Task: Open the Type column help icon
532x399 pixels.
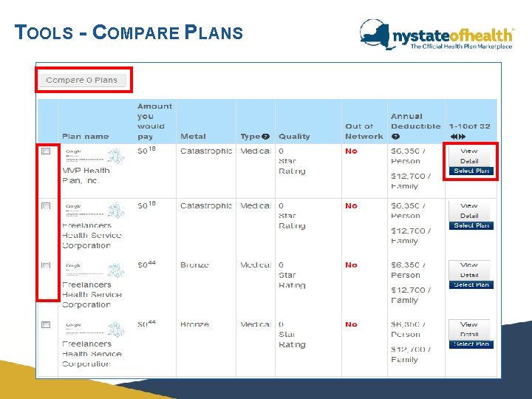Action: coord(266,137)
